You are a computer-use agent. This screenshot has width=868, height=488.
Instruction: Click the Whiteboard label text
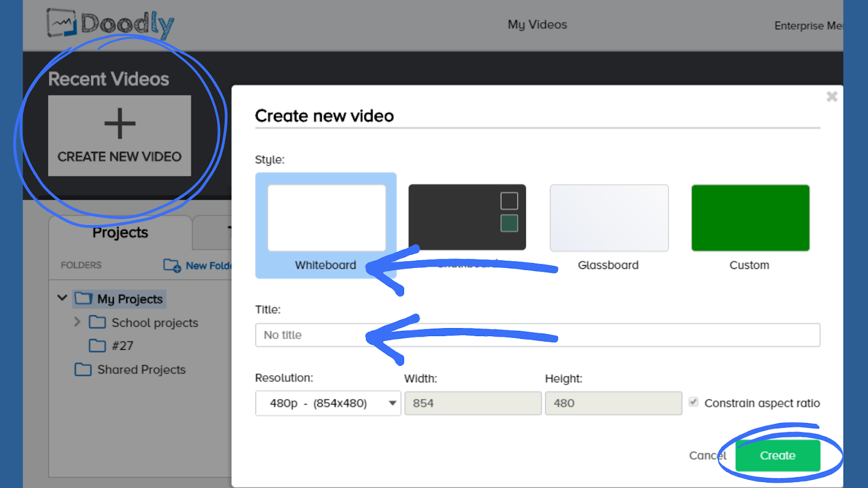point(325,265)
